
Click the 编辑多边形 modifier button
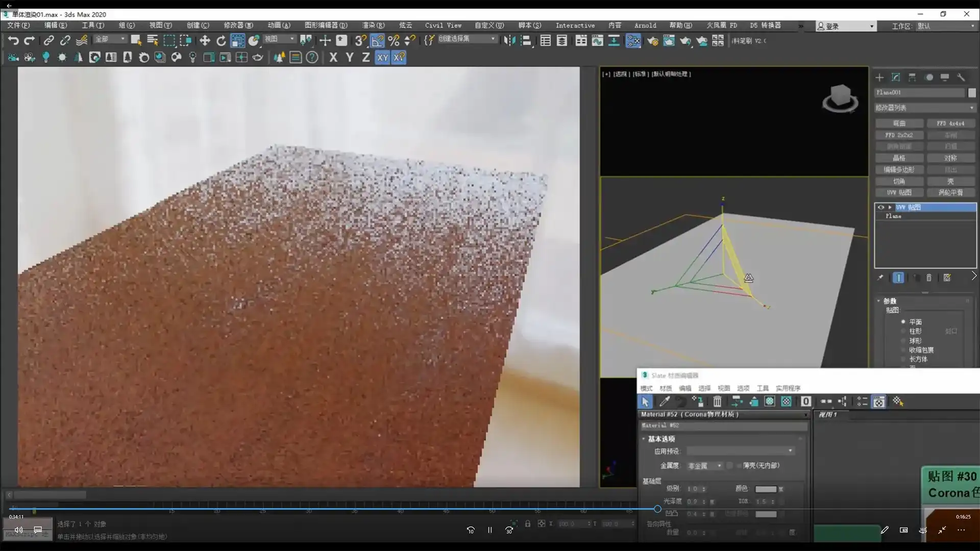click(x=899, y=169)
